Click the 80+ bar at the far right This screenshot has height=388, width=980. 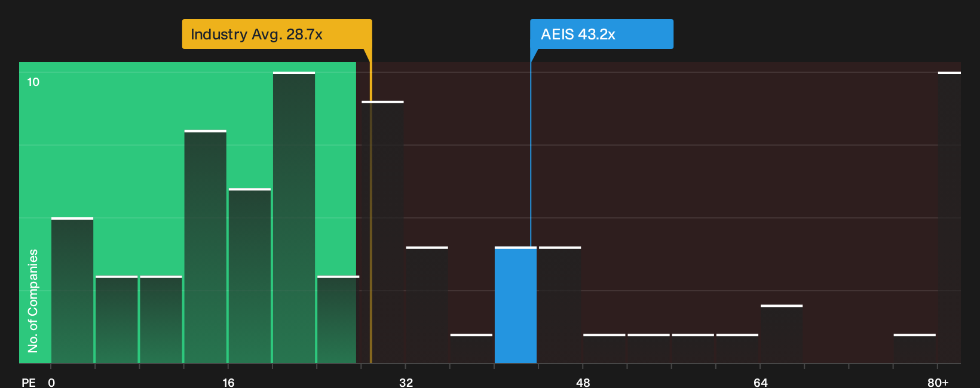click(x=950, y=217)
